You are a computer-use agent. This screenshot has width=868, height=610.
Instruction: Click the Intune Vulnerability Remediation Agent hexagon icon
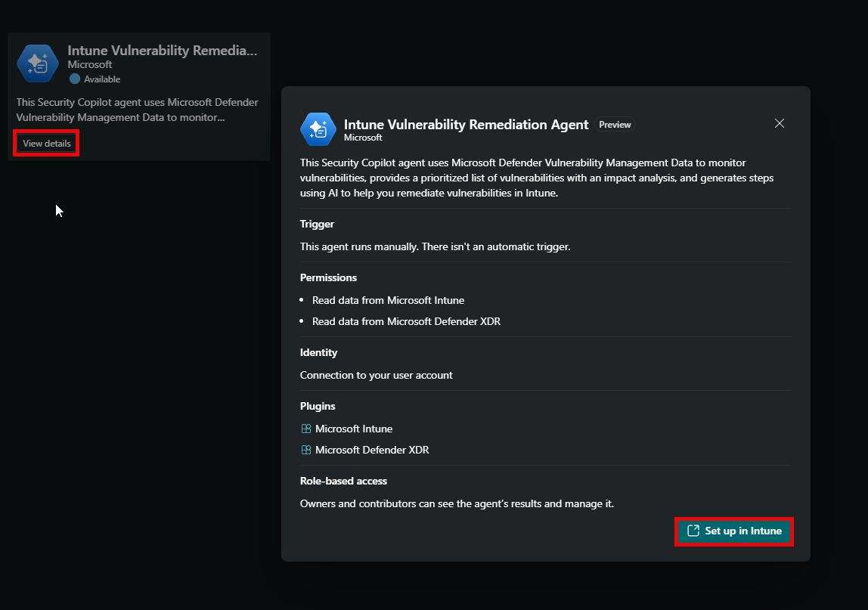click(37, 63)
